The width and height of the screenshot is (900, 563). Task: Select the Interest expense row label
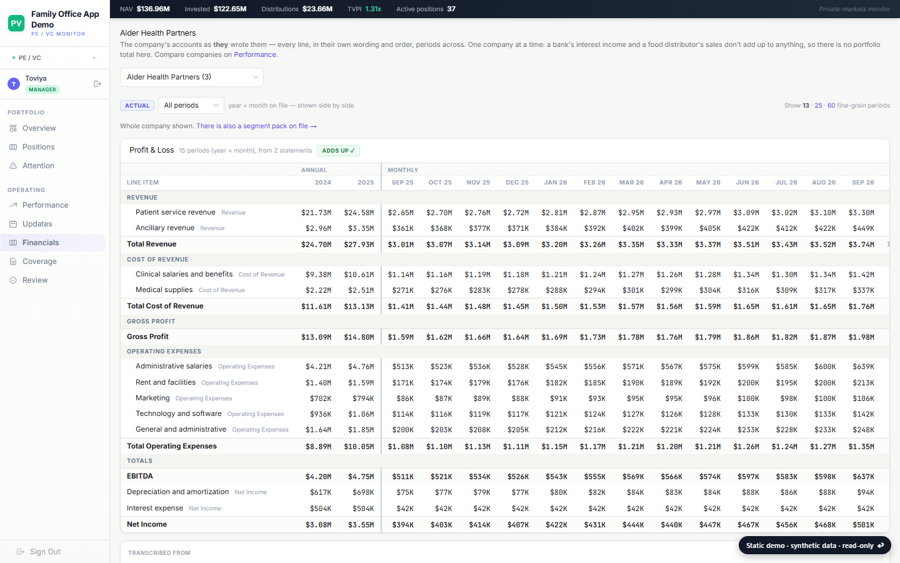pos(155,508)
